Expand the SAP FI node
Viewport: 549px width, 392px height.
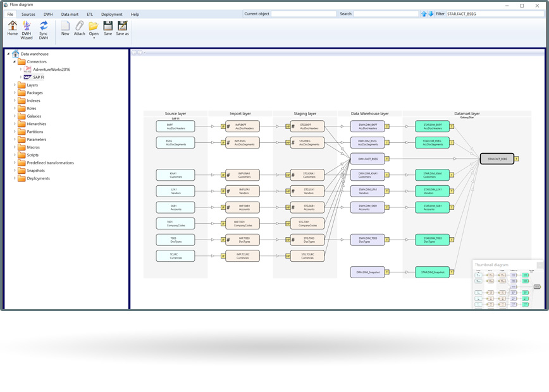[x=21, y=77]
